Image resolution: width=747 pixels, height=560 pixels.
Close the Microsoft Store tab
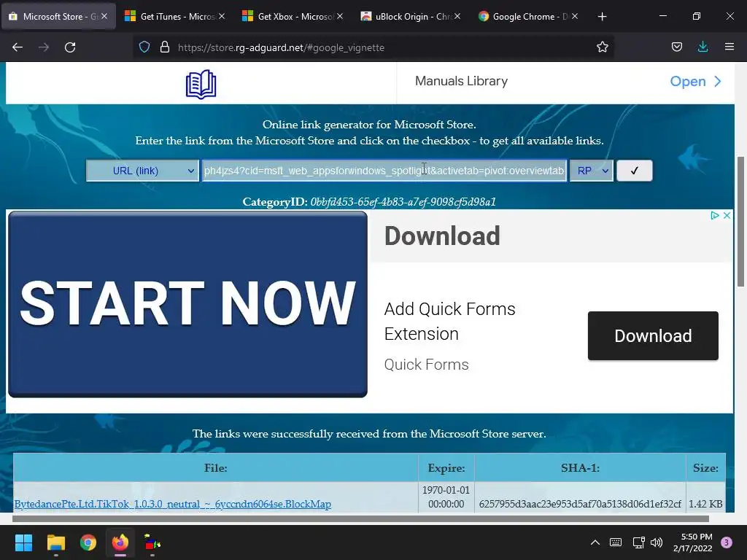click(x=104, y=16)
